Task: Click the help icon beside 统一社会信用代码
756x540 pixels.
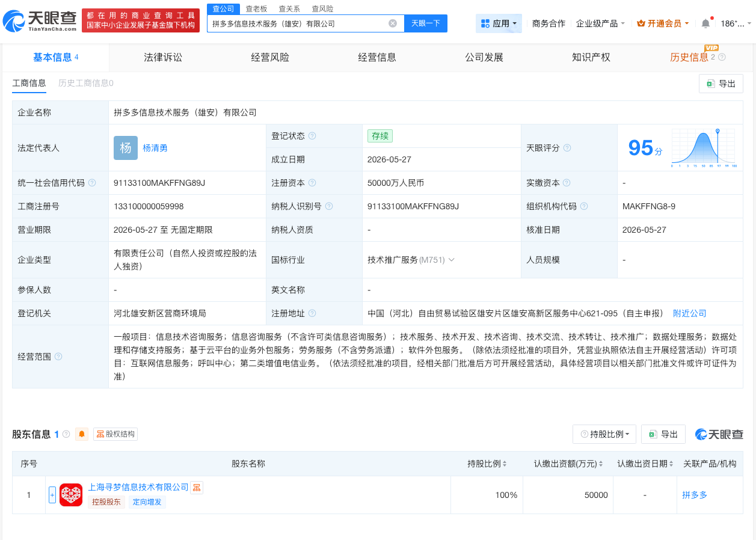Action: [x=92, y=183]
